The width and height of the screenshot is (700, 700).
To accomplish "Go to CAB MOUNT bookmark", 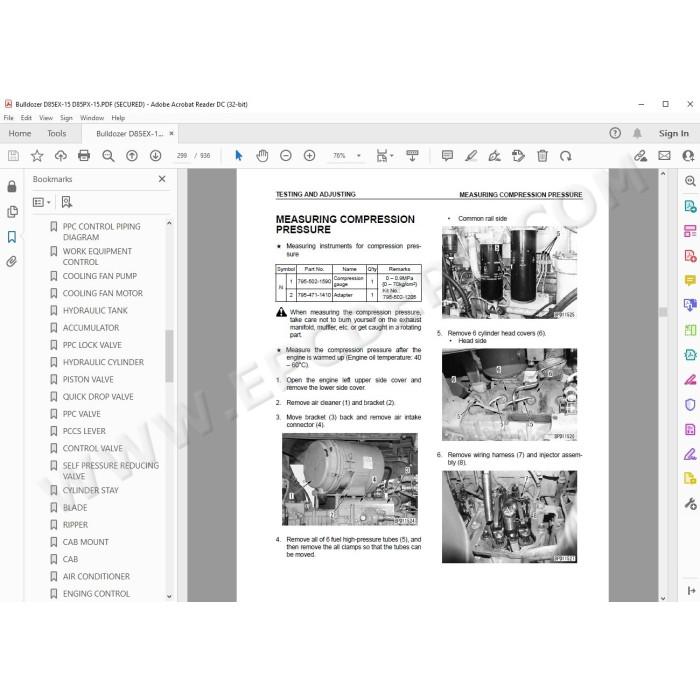I will coord(85,542).
